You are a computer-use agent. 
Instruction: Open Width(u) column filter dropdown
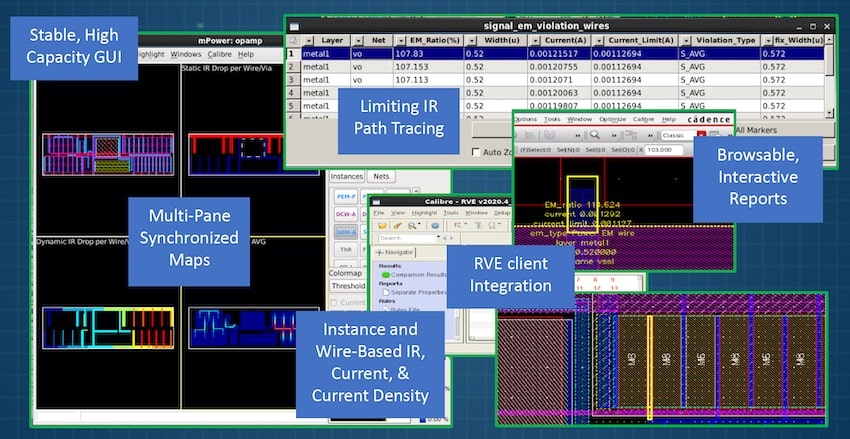point(471,41)
